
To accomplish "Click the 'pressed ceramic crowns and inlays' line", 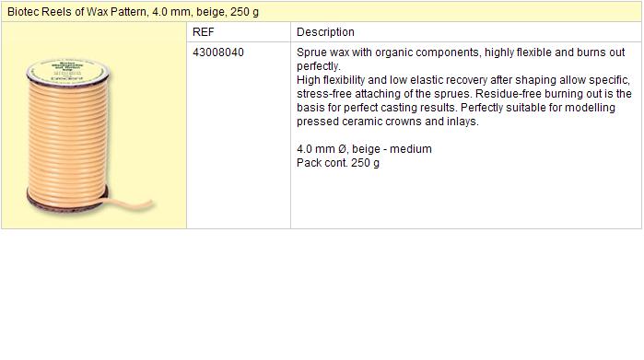I will point(387,122).
